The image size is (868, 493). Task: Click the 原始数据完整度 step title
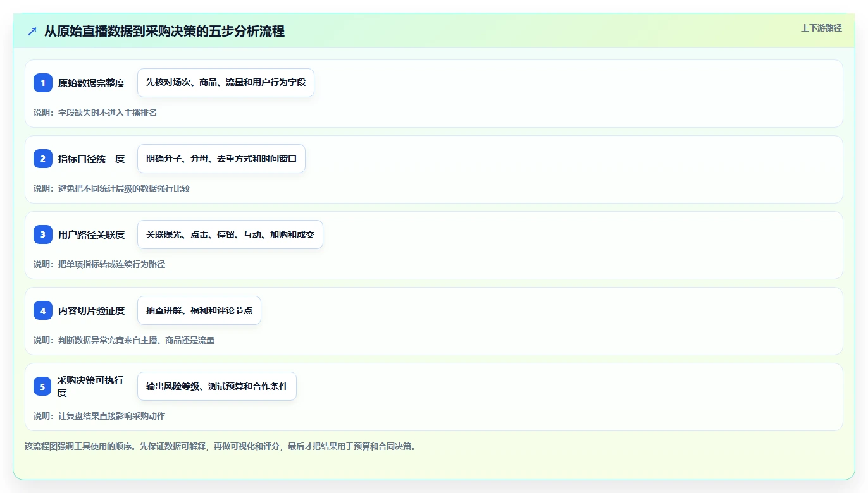pyautogui.click(x=91, y=83)
